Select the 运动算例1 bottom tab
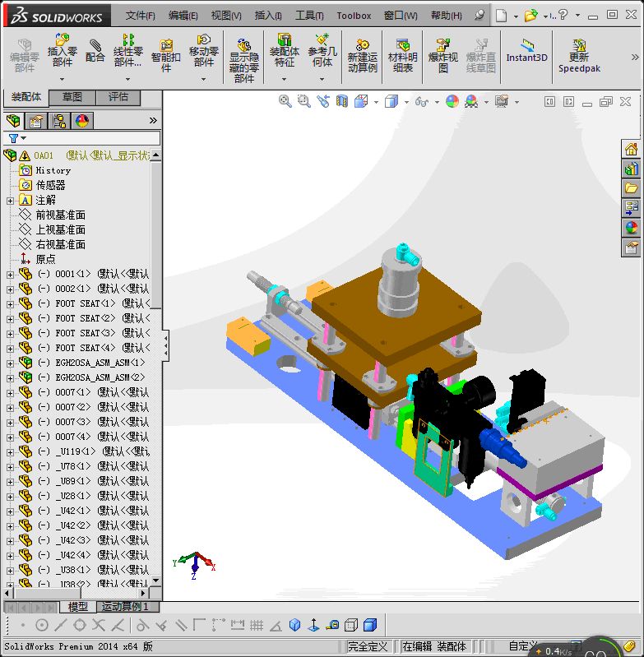The width and height of the screenshot is (644, 657). 126,607
